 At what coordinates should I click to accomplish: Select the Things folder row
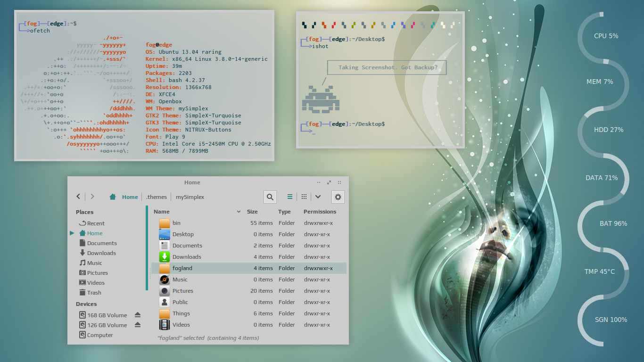point(181,313)
